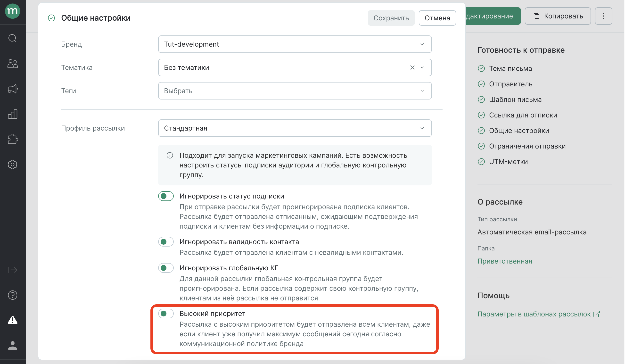Click the check icon next to UTM-метки
This screenshot has width=625, height=364.
[482, 162]
